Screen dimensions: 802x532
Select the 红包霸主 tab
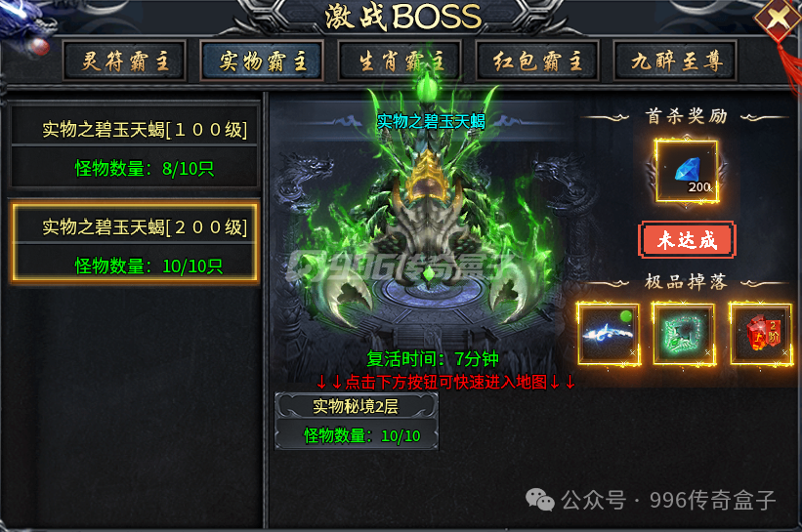click(537, 61)
